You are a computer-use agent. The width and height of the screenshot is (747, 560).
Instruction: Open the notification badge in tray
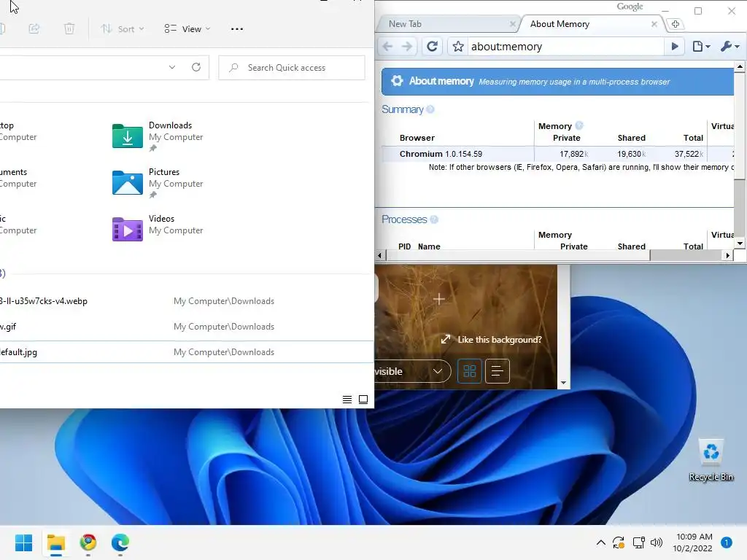click(x=727, y=542)
